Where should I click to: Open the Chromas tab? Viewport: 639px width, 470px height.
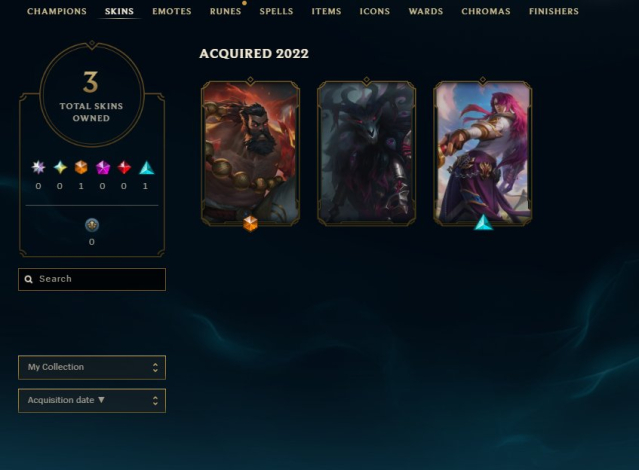point(486,11)
